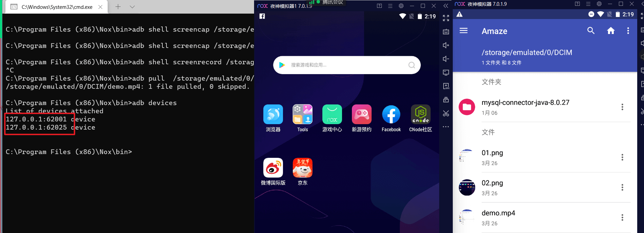644x233 pixels.
Task: Click the Facebook notification icon in status bar
Action: tap(262, 16)
